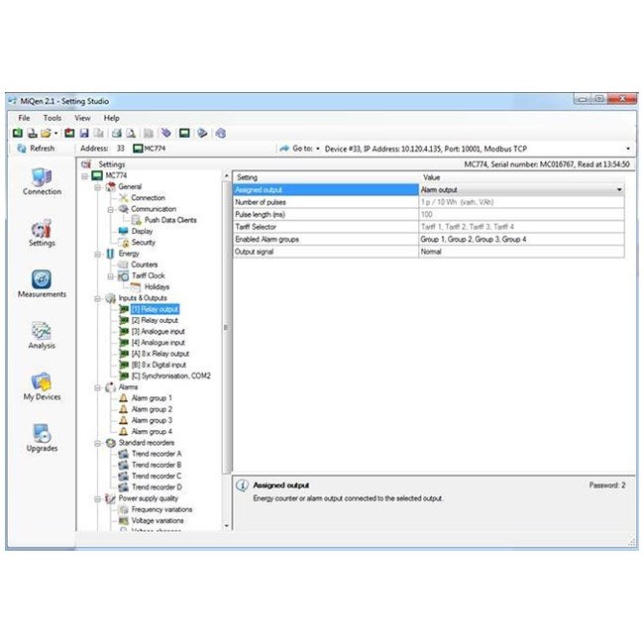Open the Analysis sidebar icon
Viewport: 644px width, 644px height.
[42, 335]
